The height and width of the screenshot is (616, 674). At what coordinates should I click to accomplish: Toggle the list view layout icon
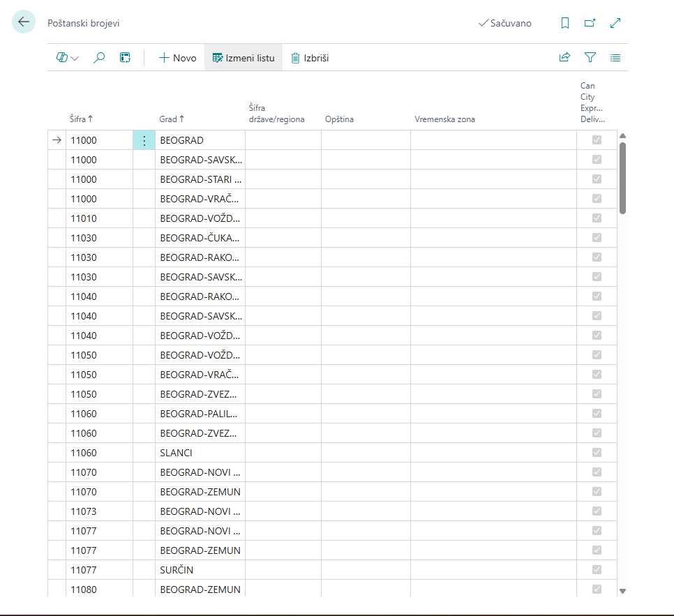point(615,58)
